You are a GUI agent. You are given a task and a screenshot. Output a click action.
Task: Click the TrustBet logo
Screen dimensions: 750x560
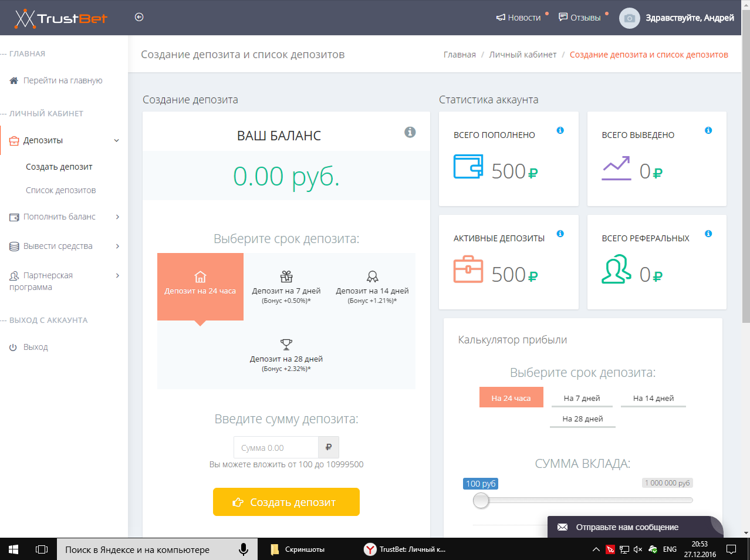click(61, 18)
